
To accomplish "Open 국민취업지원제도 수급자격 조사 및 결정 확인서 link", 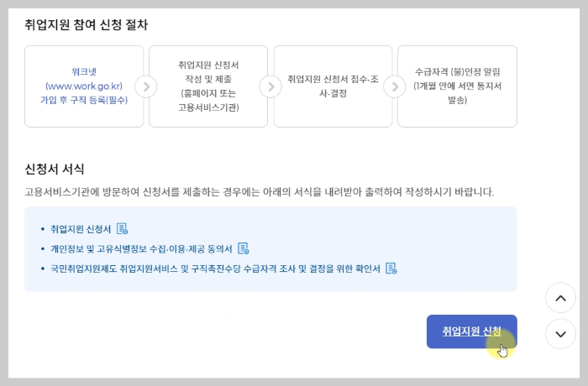I will (x=215, y=269).
